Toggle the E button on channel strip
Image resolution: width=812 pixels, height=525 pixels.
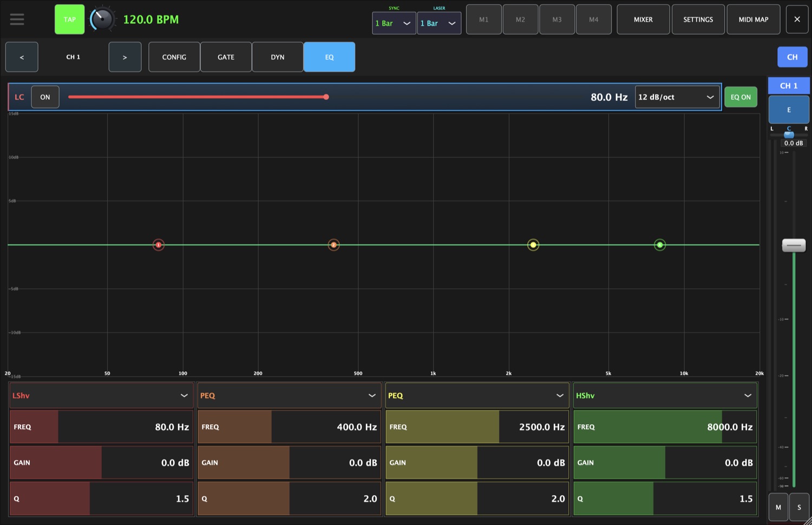tap(789, 110)
